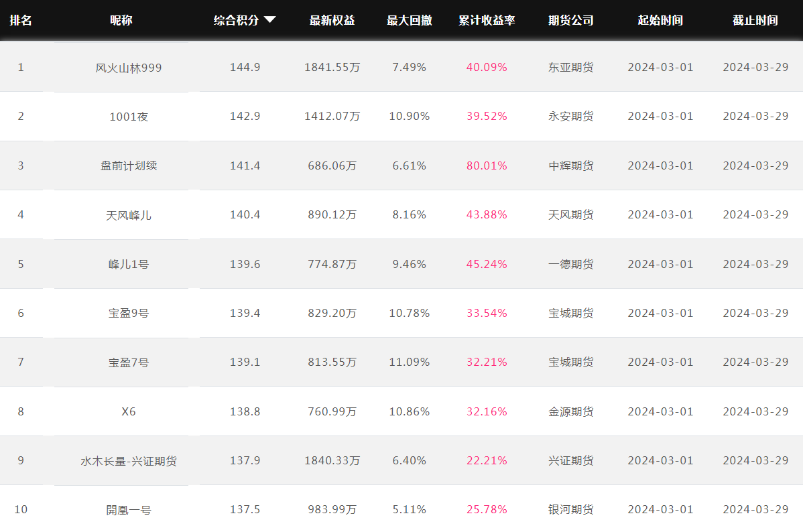
Task: Sort by the 综合积分 down-arrow icon
Action: click(x=270, y=19)
